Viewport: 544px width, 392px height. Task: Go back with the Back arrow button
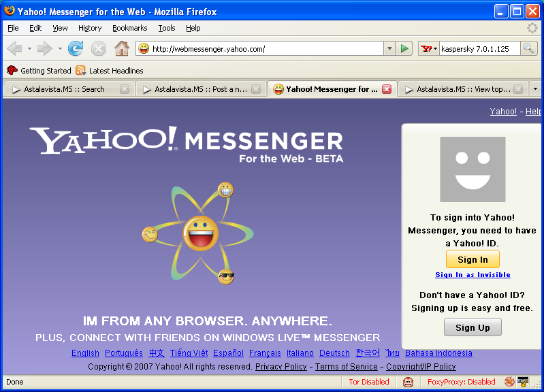[x=14, y=48]
